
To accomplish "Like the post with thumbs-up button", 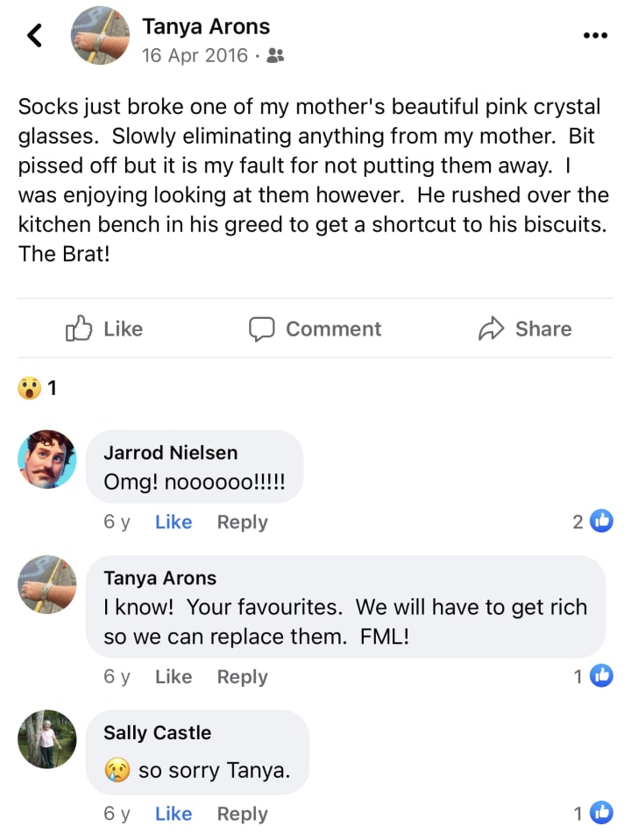I will pyautogui.click(x=104, y=328).
